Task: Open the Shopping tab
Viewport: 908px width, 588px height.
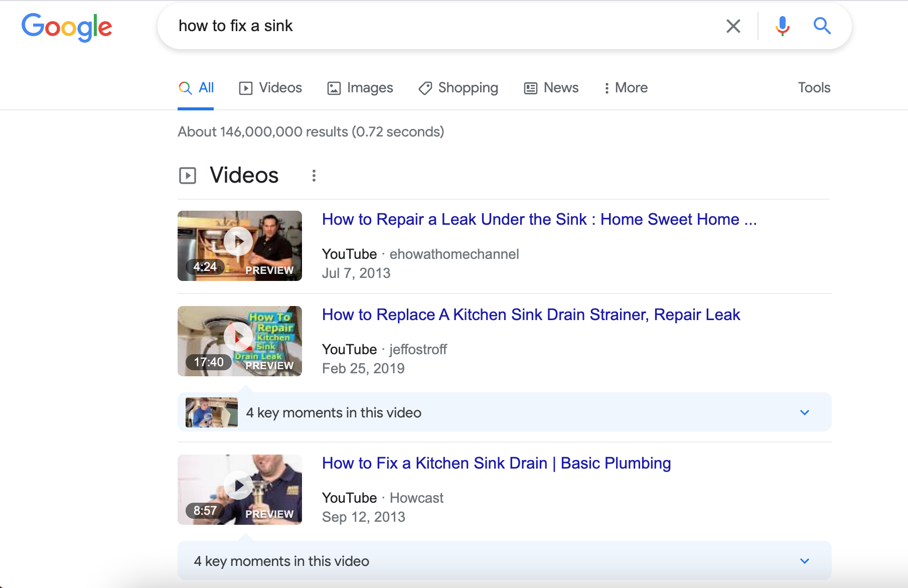Action: pyautogui.click(x=459, y=88)
